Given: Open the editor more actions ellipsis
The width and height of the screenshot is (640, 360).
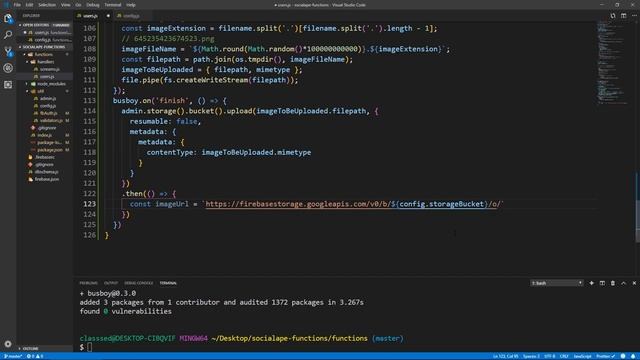Looking at the screenshot, I should [x=634, y=16].
